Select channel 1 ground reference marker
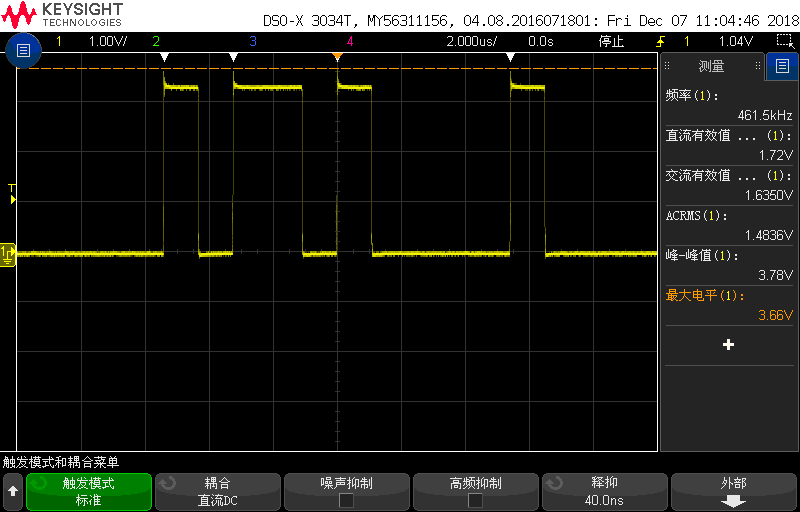 coord(8,254)
